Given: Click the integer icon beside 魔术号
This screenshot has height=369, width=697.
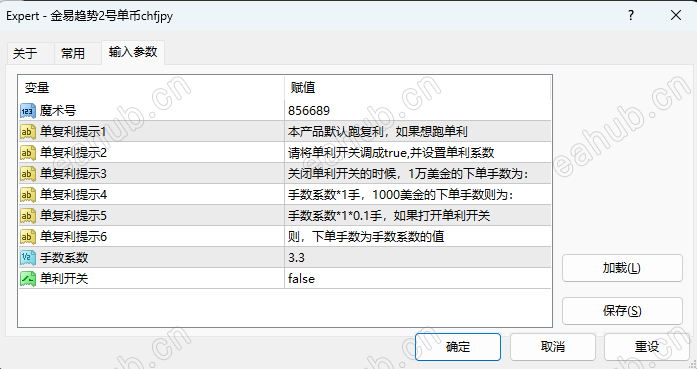Looking at the screenshot, I should point(28,111).
